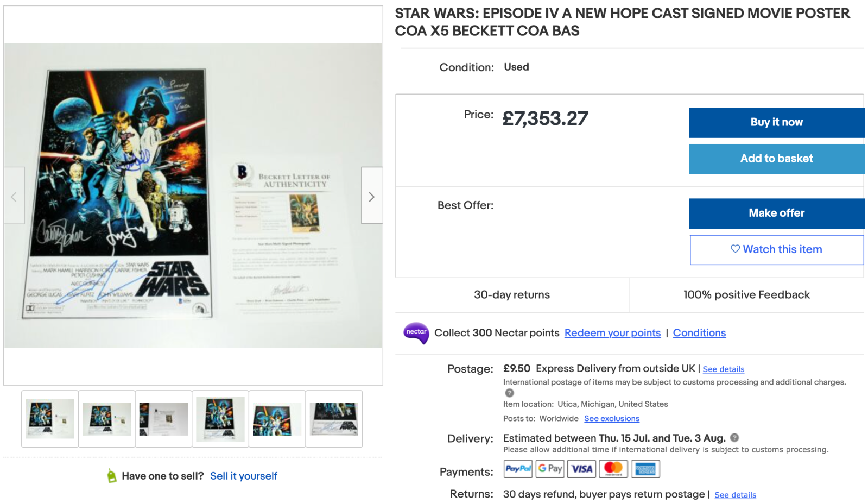Add the poster to basket

[x=776, y=159]
